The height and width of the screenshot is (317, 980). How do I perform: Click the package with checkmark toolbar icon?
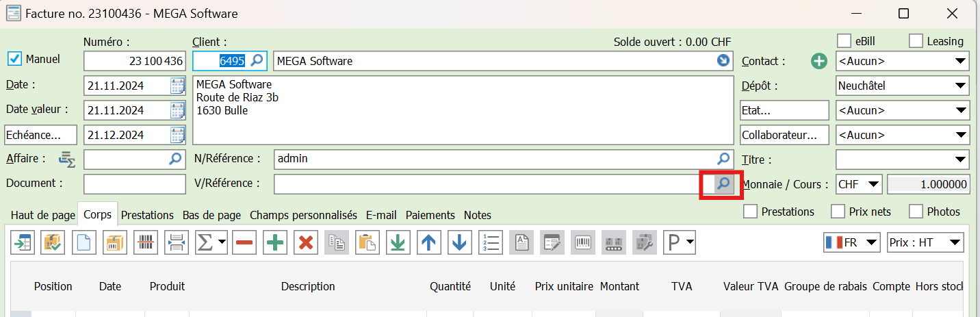(53, 242)
